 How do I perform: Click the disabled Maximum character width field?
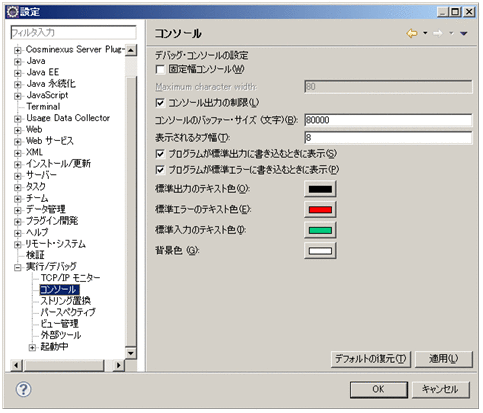tap(388, 87)
